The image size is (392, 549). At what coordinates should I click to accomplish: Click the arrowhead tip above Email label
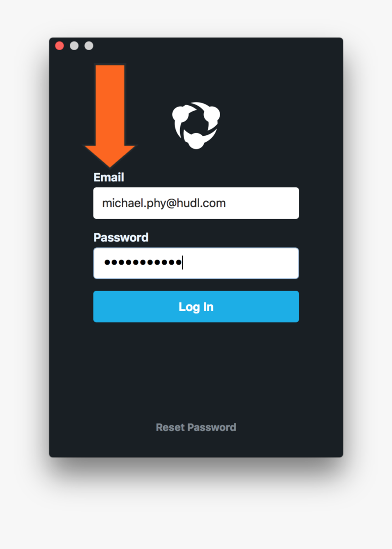(109, 165)
